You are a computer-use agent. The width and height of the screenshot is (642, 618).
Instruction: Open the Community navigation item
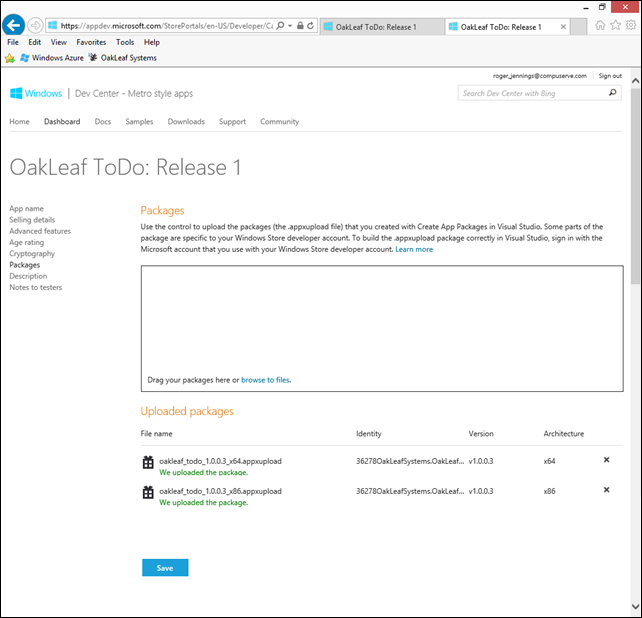(x=280, y=122)
